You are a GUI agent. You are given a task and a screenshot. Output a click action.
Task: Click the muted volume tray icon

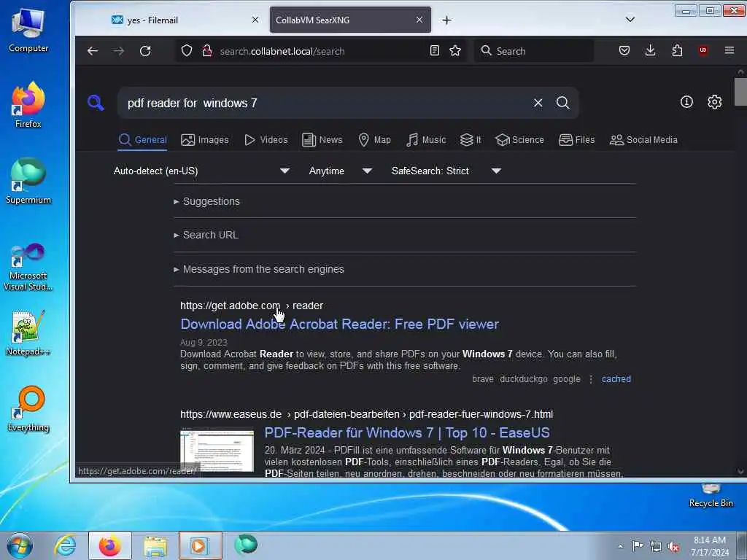pos(673,547)
